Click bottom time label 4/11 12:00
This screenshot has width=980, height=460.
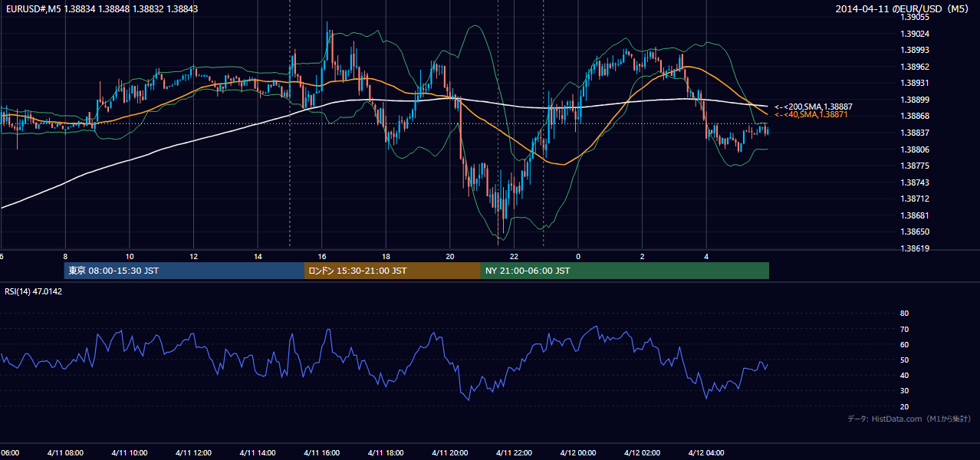click(193, 453)
